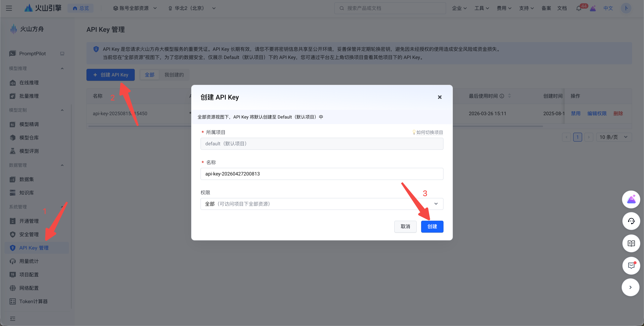The width and height of the screenshot is (644, 326).
Task: Click 文档 in top navigation
Action: [562, 8]
